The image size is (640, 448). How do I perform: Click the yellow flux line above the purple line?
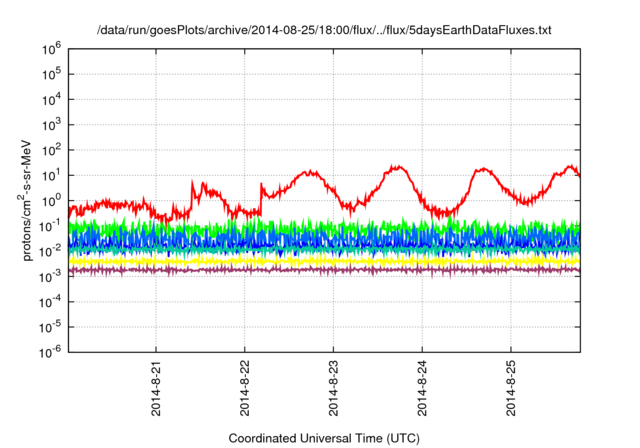pyautogui.click(x=324, y=261)
